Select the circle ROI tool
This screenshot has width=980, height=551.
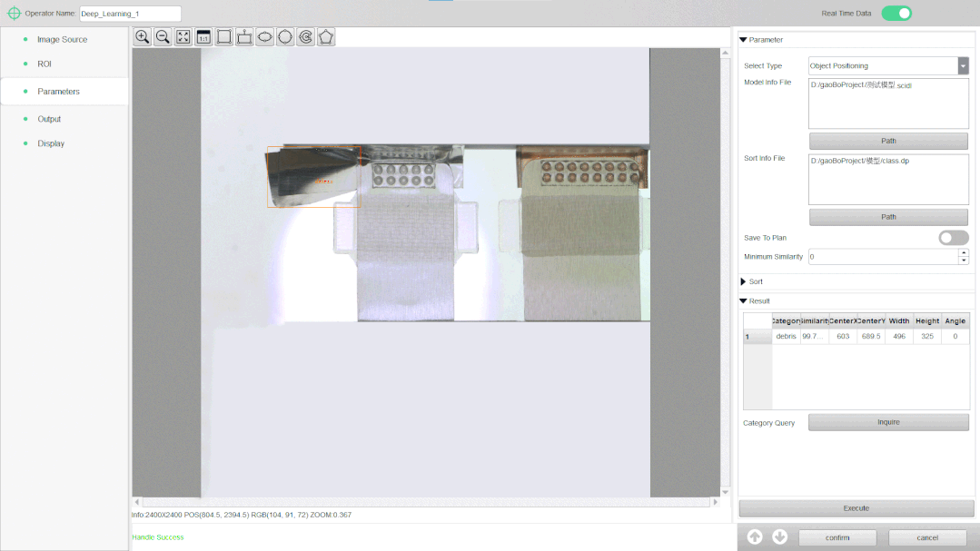coord(285,37)
